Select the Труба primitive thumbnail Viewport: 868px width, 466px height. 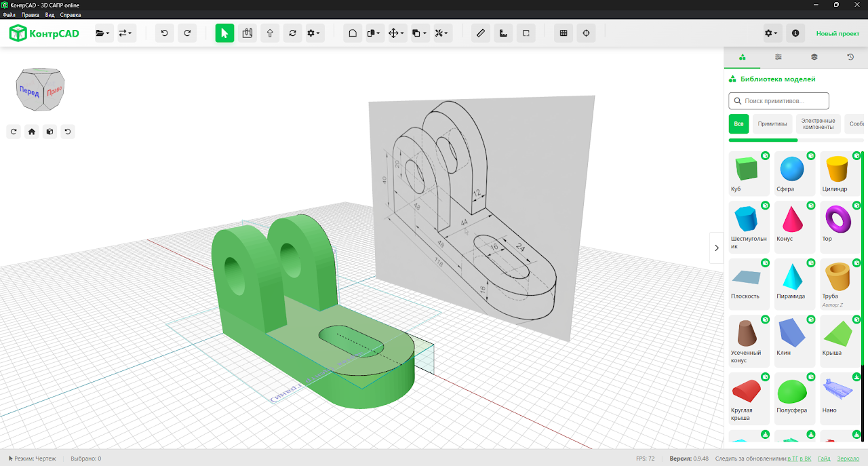point(840,284)
